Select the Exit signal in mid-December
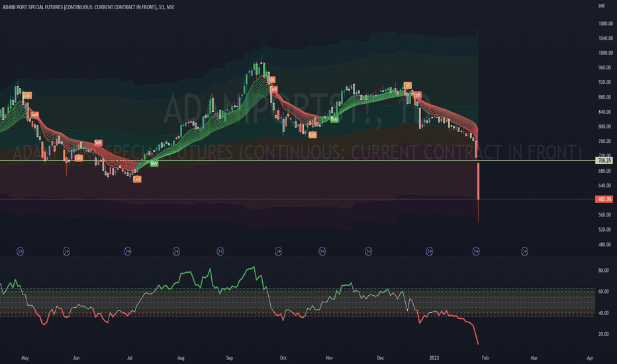 (407, 85)
